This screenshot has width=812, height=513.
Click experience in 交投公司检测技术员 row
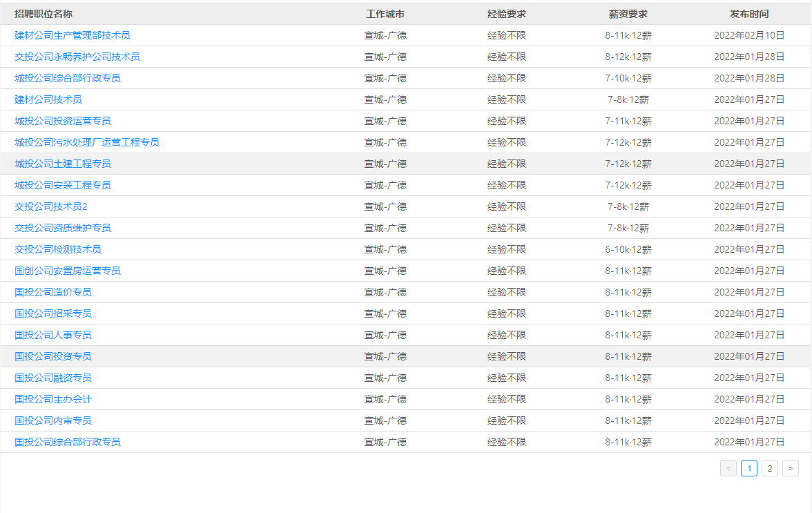coord(507,249)
